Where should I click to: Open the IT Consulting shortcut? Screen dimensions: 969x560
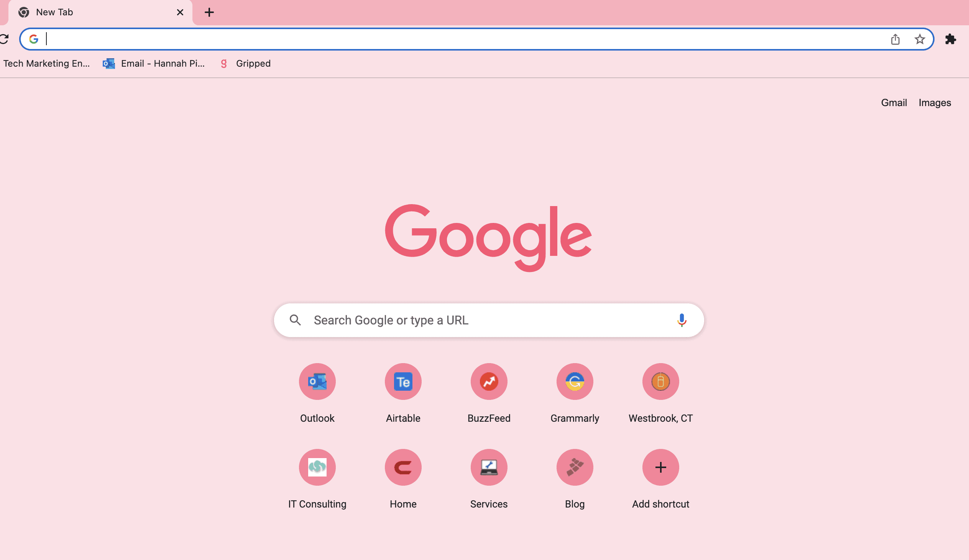tap(317, 479)
